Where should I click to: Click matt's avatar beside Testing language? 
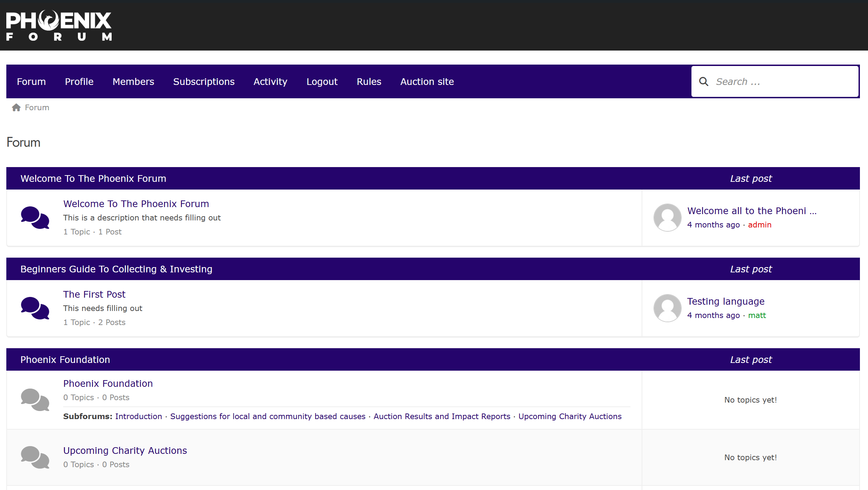click(667, 308)
